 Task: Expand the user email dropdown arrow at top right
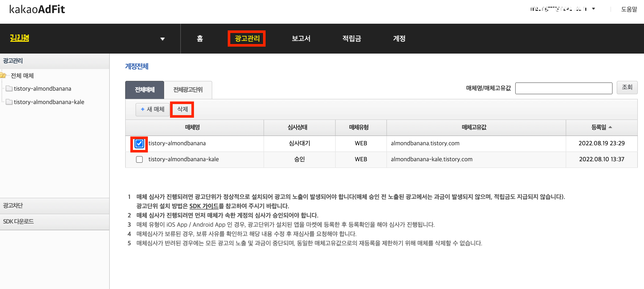tap(594, 9)
